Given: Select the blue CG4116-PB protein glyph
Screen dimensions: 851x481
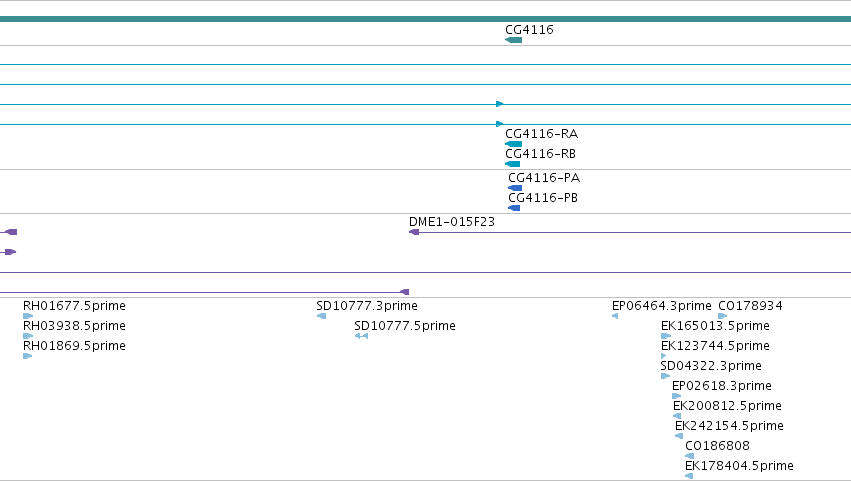Looking at the screenshot, I should (514, 208).
